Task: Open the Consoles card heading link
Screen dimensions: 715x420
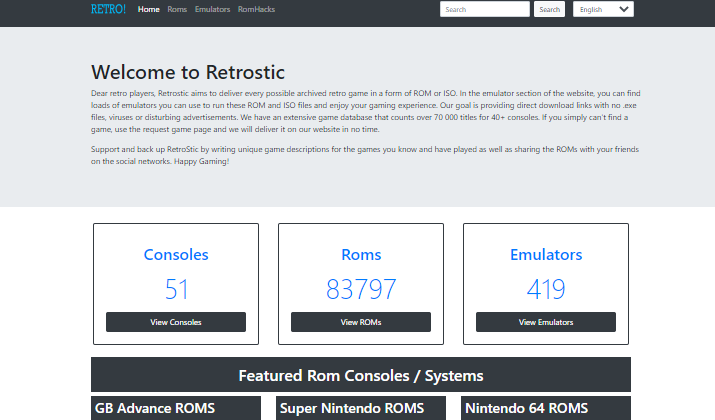Action: coord(176,254)
